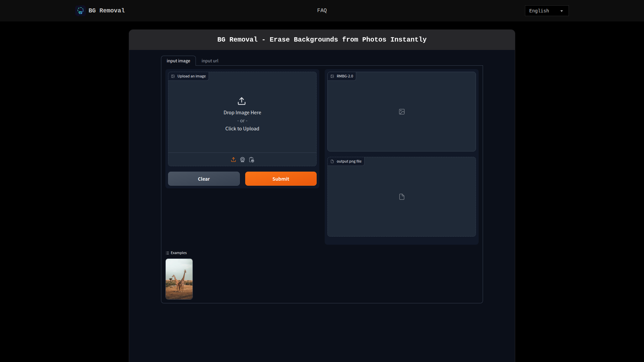Click the image placeholder in RMBG-2.0 panel
Screen dimensions: 644x362
tap(401, 112)
